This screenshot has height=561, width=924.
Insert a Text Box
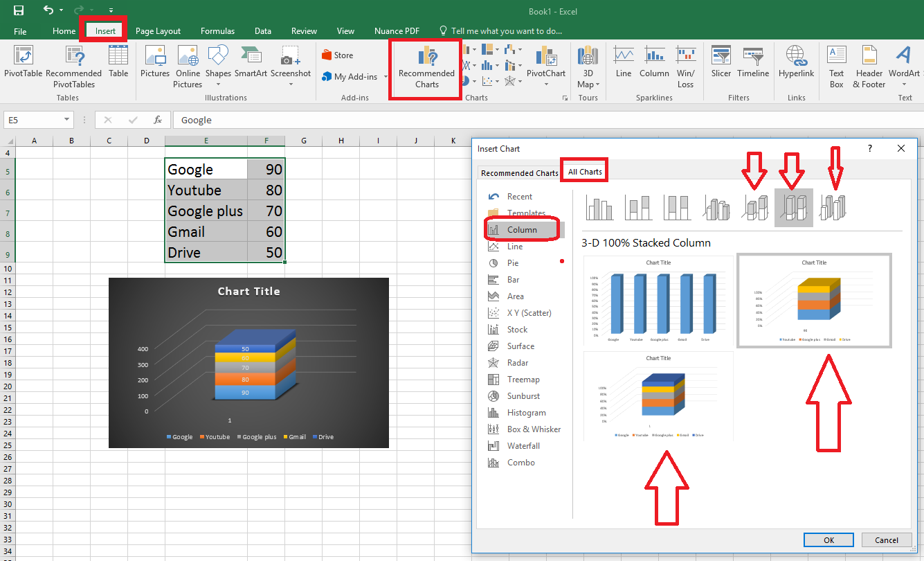click(x=837, y=67)
